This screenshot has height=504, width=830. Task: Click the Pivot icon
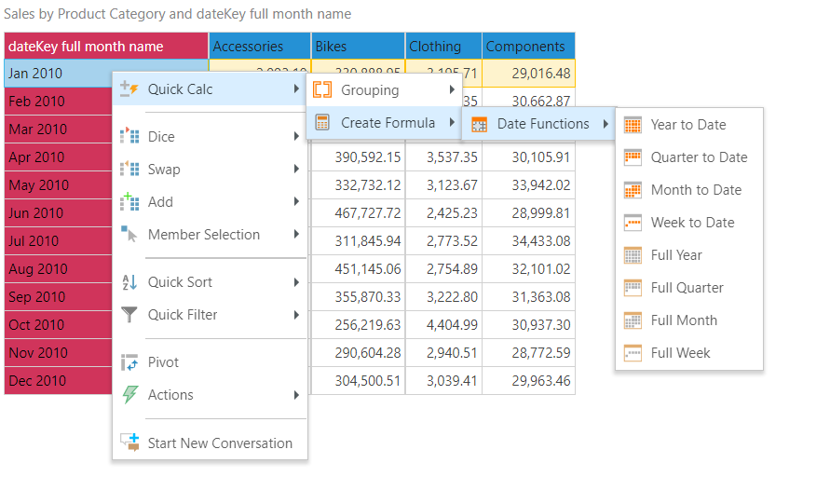point(129,362)
